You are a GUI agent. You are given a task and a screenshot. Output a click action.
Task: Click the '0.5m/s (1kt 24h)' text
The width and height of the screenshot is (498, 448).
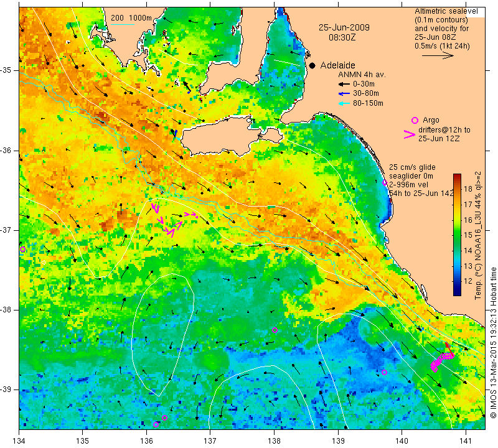tap(442, 46)
